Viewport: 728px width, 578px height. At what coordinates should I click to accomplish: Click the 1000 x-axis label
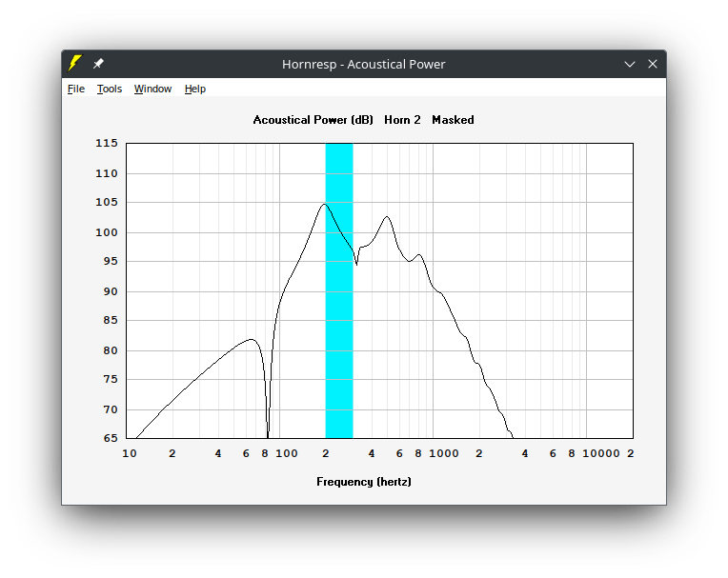[x=443, y=453]
